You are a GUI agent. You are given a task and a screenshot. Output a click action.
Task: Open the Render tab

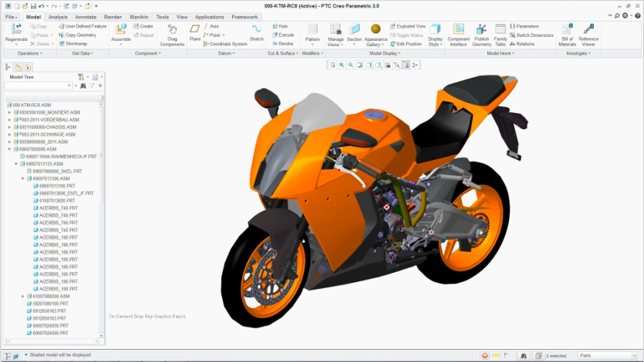(x=113, y=17)
